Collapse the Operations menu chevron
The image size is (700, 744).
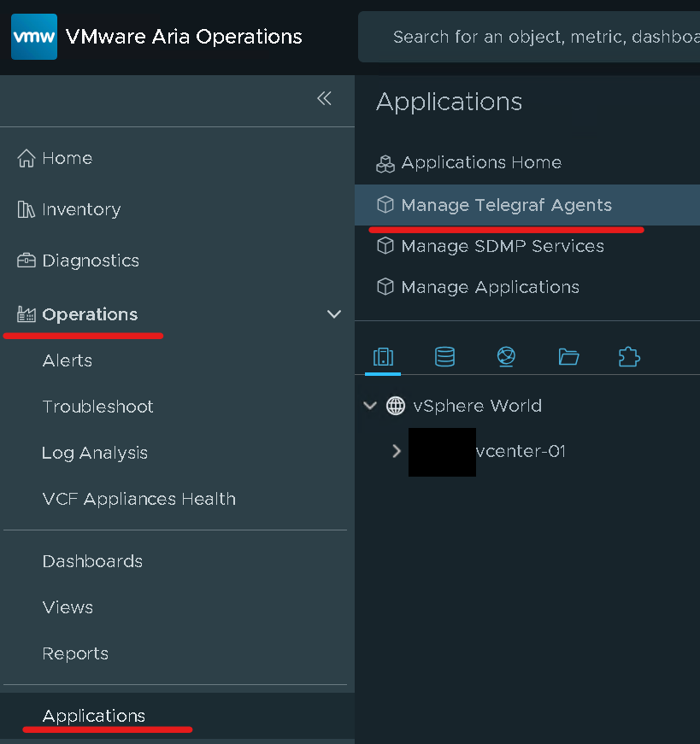click(334, 314)
